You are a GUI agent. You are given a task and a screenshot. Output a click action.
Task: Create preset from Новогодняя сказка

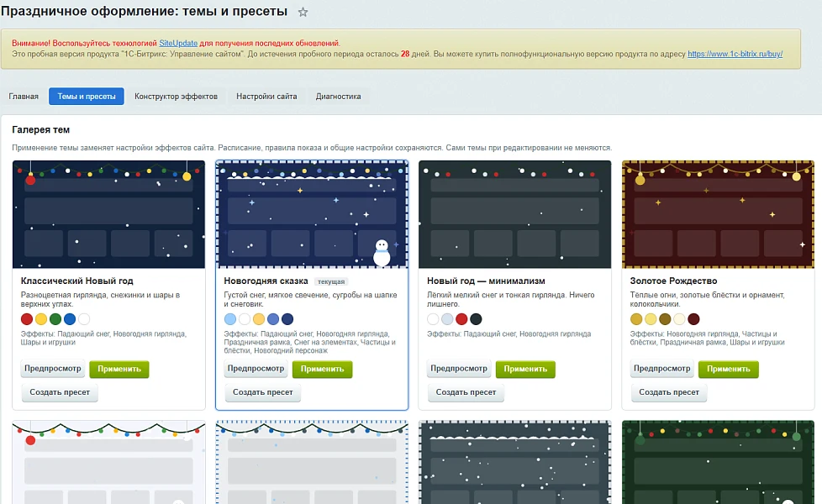click(262, 392)
